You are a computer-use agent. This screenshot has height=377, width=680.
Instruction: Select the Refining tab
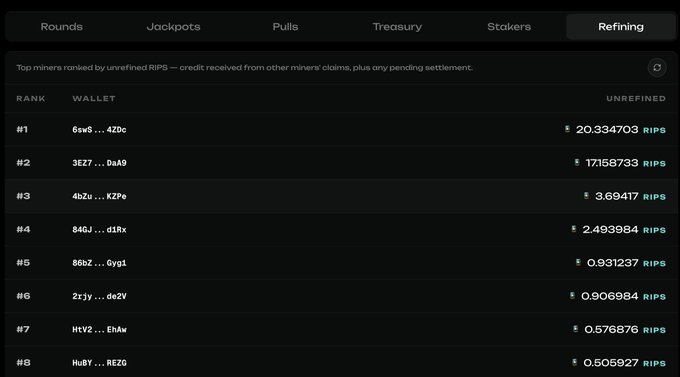coord(621,26)
